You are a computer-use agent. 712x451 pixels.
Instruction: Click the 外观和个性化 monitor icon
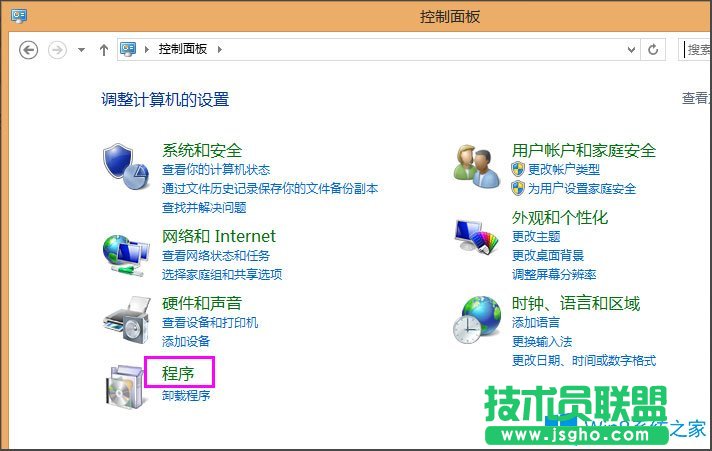pos(476,237)
